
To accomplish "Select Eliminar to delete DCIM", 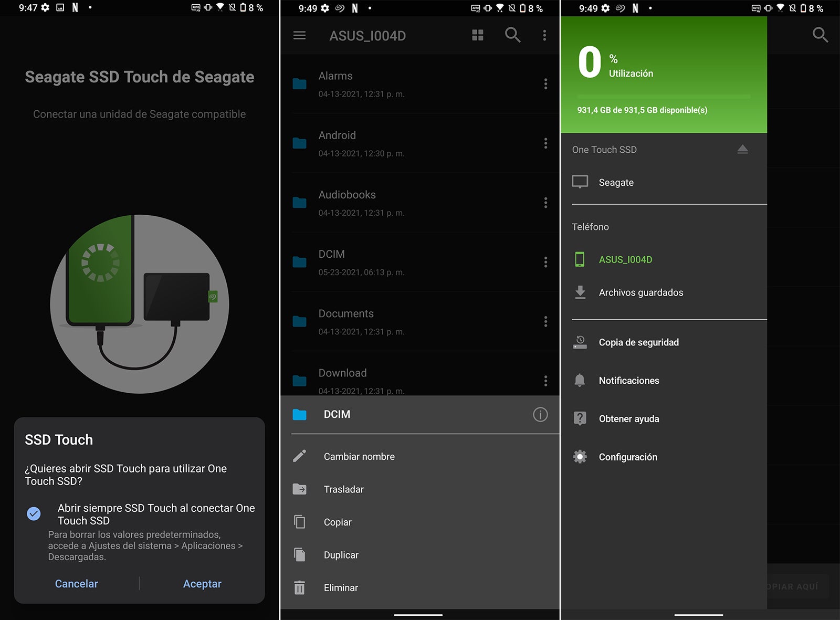I will pos(341,588).
